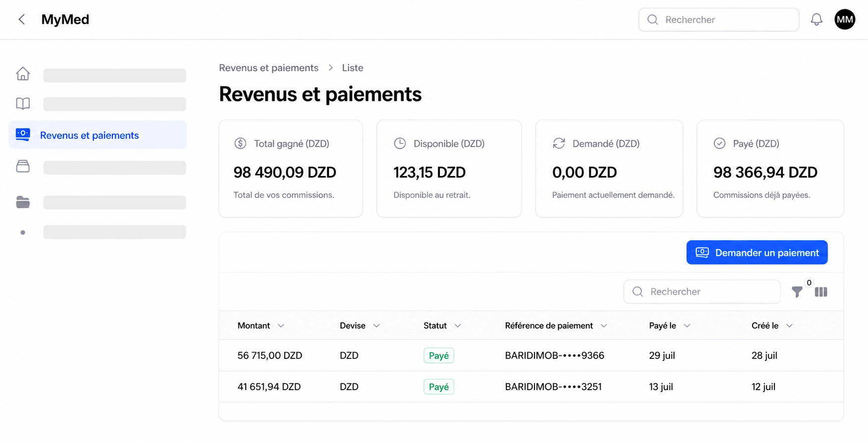Click Revenus et paiements breadcrumb link
This screenshot has height=443, width=868.
click(x=269, y=68)
